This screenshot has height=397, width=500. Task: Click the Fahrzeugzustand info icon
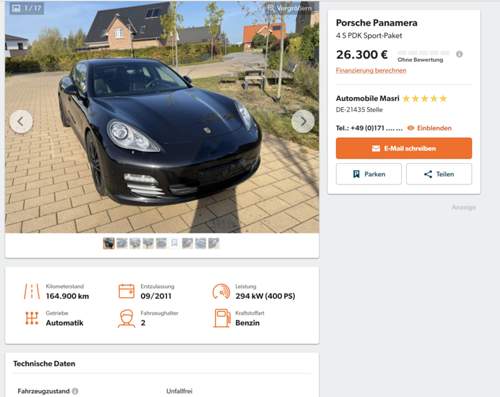point(75,391)
